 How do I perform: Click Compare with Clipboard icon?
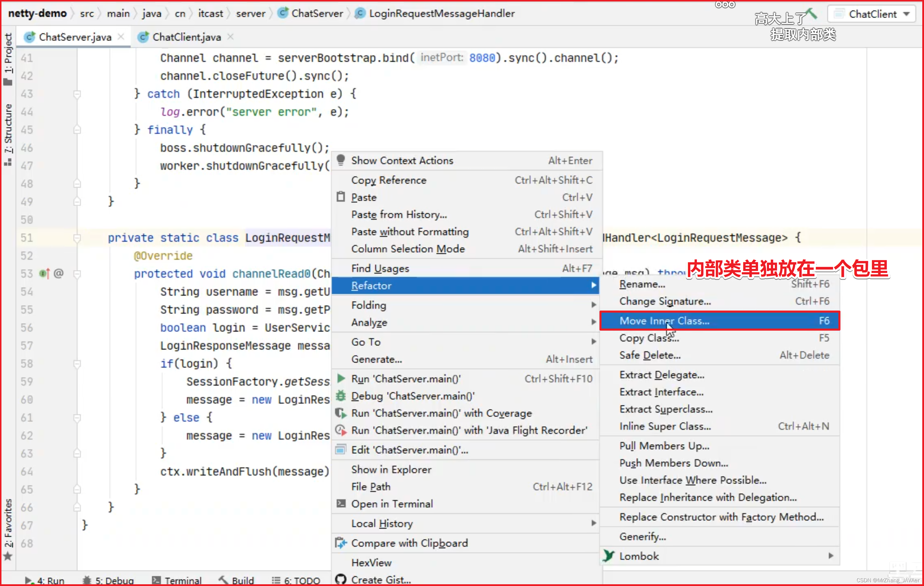pos(341,543)
